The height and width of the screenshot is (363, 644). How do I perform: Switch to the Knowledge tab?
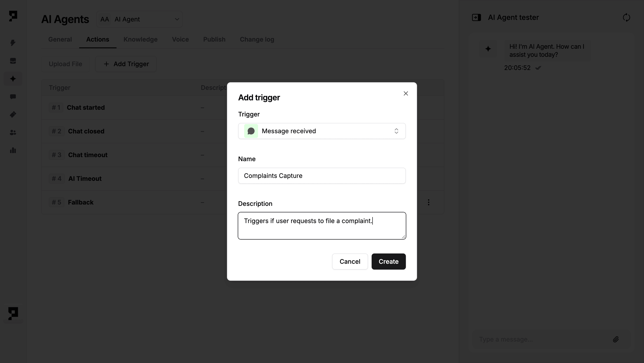click(x=140, y=40)
